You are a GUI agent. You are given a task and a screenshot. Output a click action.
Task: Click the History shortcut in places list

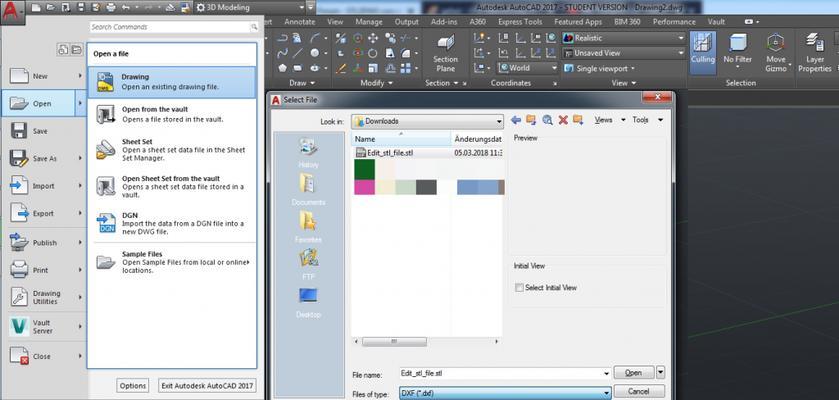point(308,154)
